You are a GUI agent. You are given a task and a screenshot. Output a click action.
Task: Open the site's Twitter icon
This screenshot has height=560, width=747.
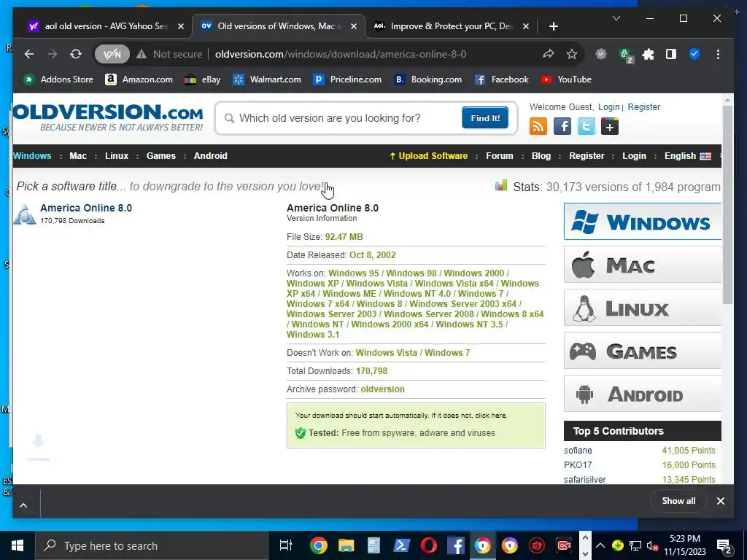(586, 126)
